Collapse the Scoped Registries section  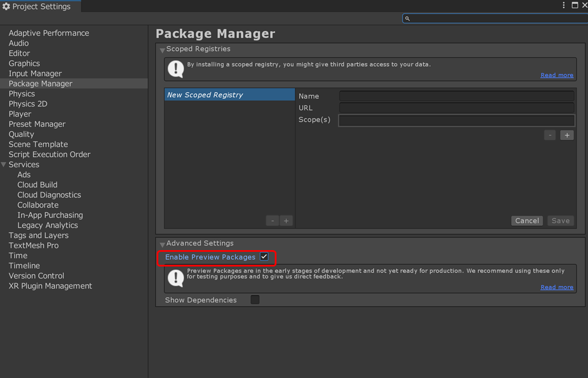coord(162,49)
